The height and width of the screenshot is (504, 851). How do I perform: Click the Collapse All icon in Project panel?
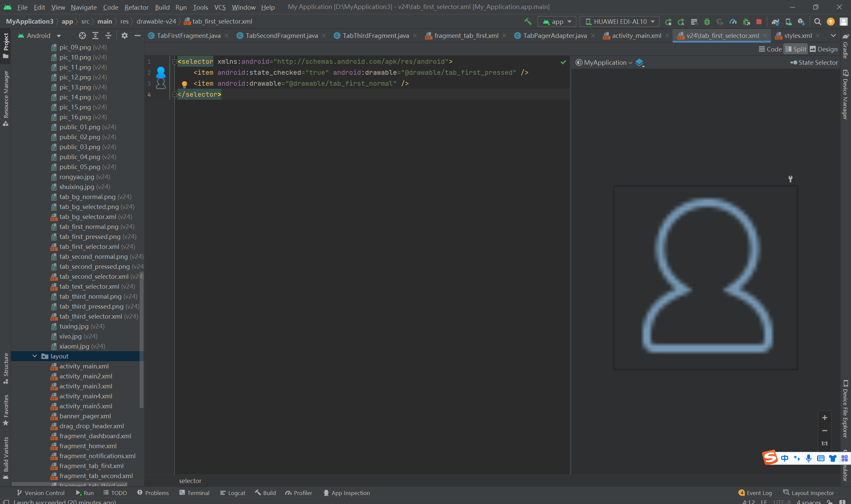click(x=108, y=36)
